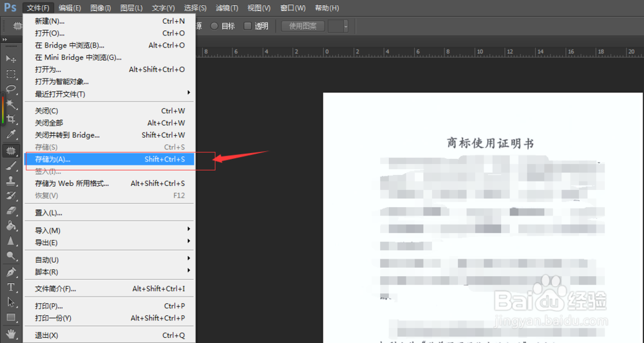
Task: Select the Crop tool
Action: click(11, 120)
